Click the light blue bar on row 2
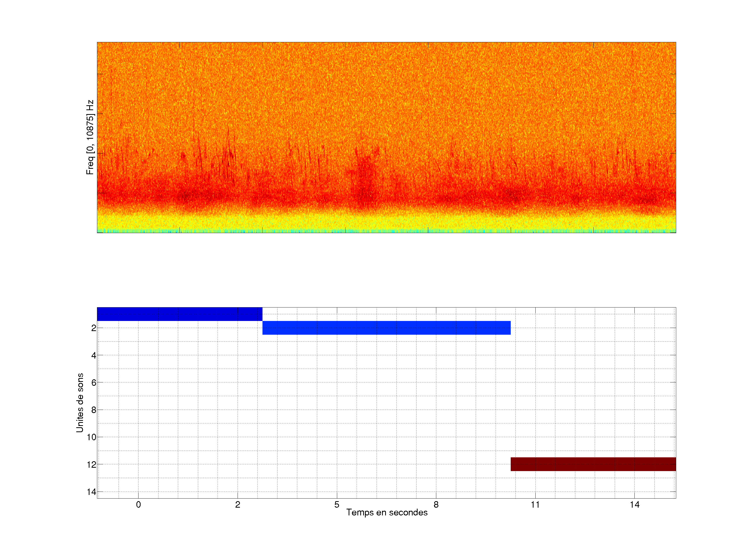 (386, 328)
